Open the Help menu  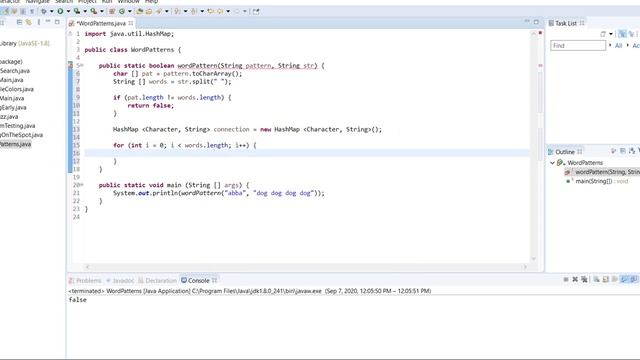(x=151, y=2)
